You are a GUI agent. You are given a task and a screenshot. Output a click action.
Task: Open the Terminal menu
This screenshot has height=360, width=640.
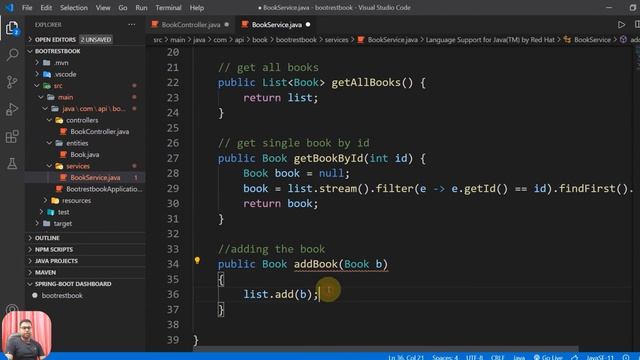pyautogui.click(x=168, y=8)
